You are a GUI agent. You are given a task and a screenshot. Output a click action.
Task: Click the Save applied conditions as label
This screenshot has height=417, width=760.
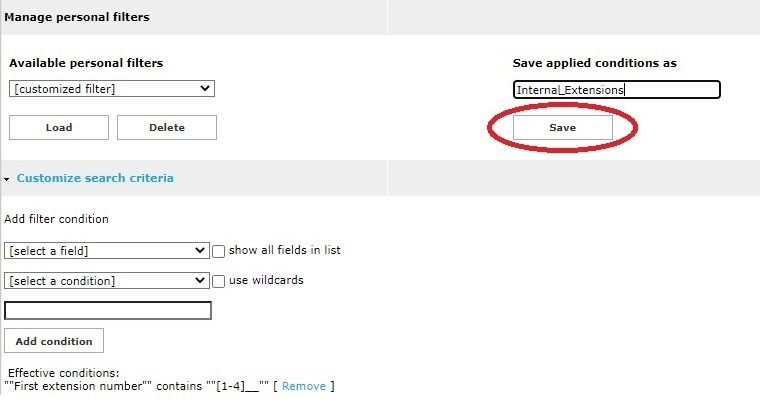point(594,63)
